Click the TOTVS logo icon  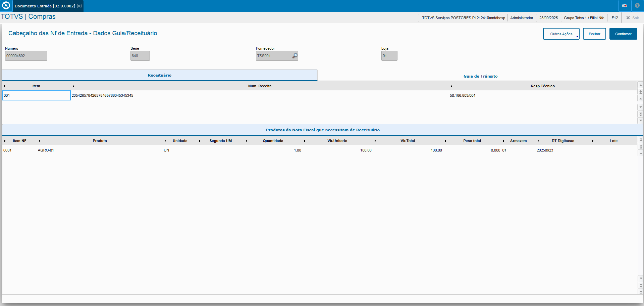[6, 6]
